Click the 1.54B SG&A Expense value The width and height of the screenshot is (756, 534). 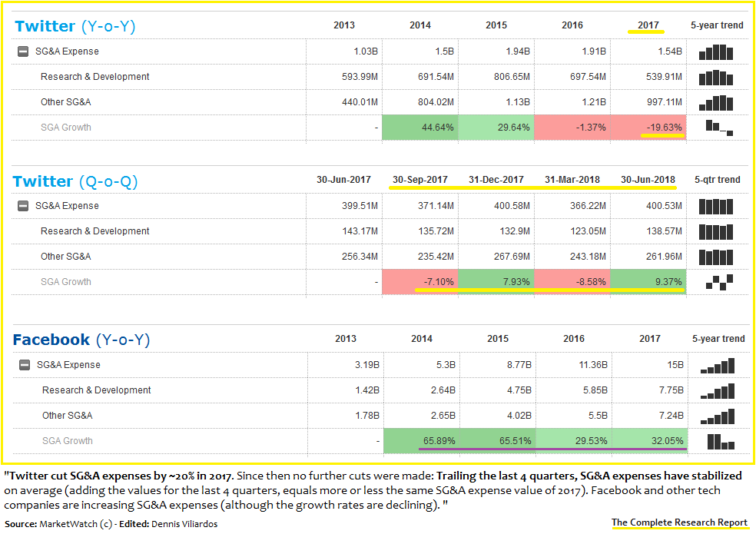tap(670, 51)
